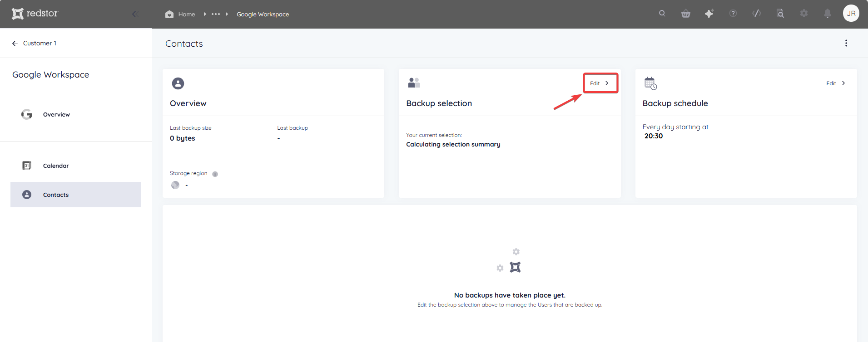The image size is (868, 342).
Task: Click the Customer 1 back link
Action: pyautogui.click(x=40, y=43)
